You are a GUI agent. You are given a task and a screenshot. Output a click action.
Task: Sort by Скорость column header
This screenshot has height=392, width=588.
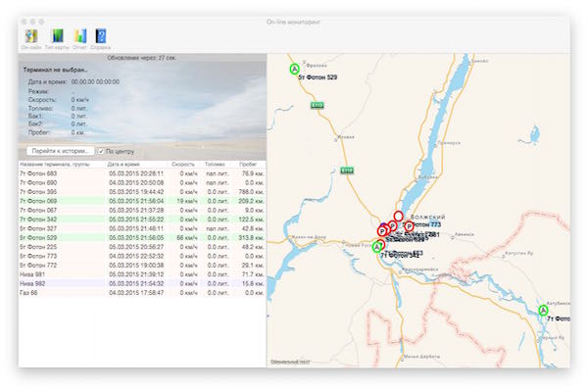pos(182,165)
